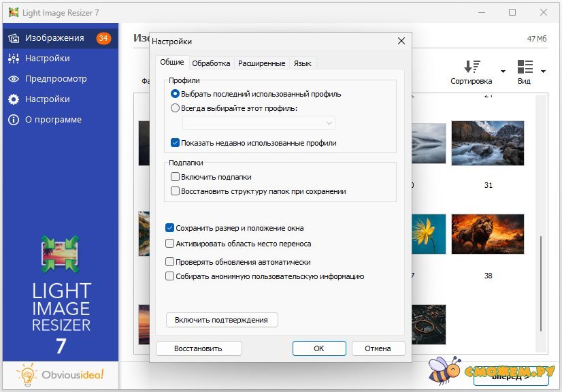
Task: Enable Проверять обновления автоматически
Action: [170, 262]
